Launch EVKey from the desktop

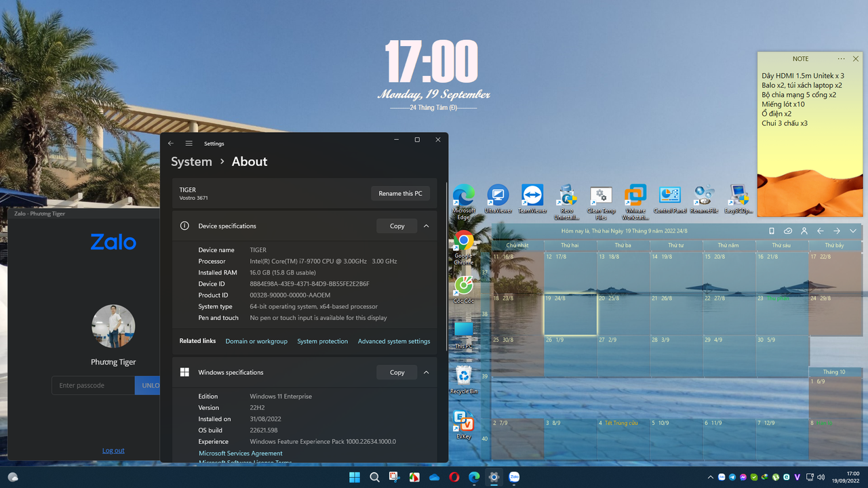(464, 420)
